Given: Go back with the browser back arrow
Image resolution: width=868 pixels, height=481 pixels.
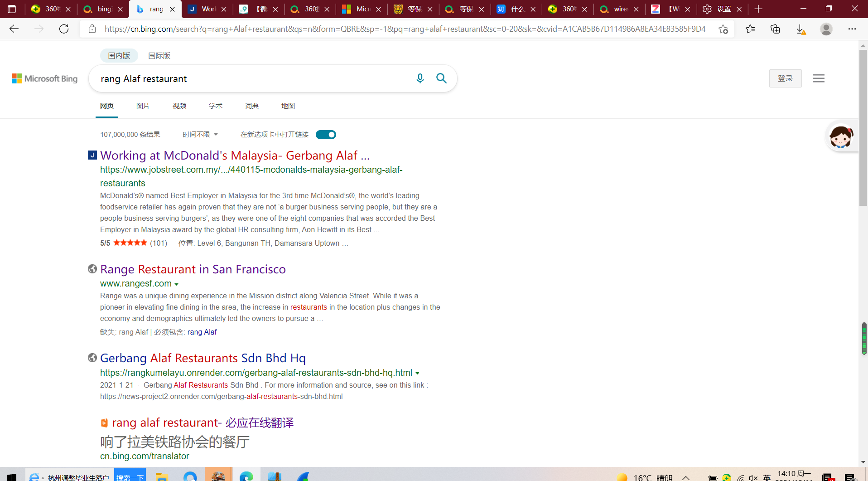Looking at the screenshot, I should point(14,29).
